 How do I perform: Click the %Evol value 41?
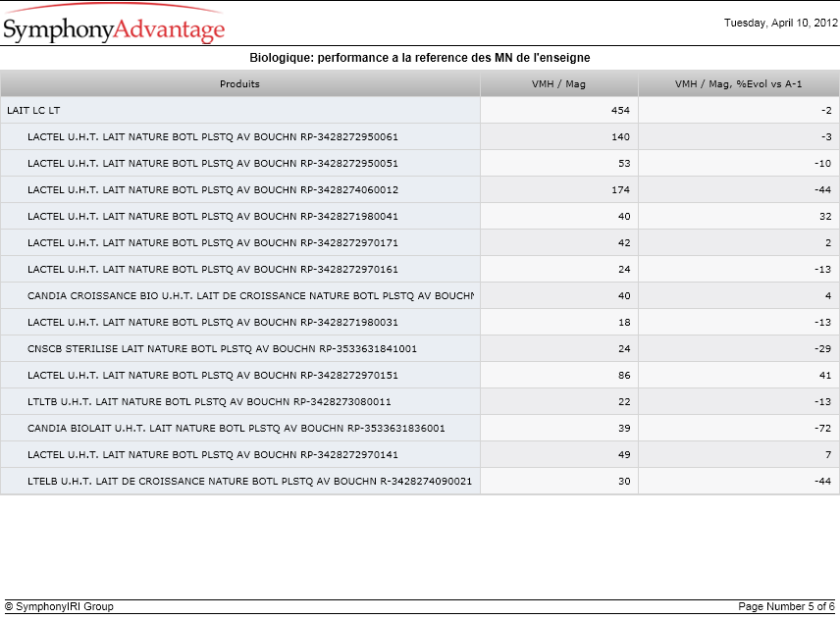click(825, 376)
